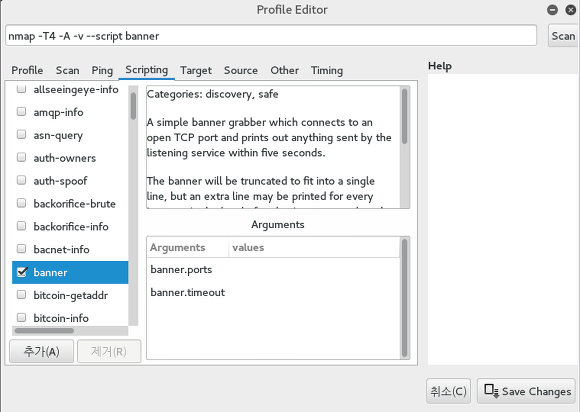Screen dimensions: 580x412
Task: Go to the Other tab
Action: (x=284, y=70)
